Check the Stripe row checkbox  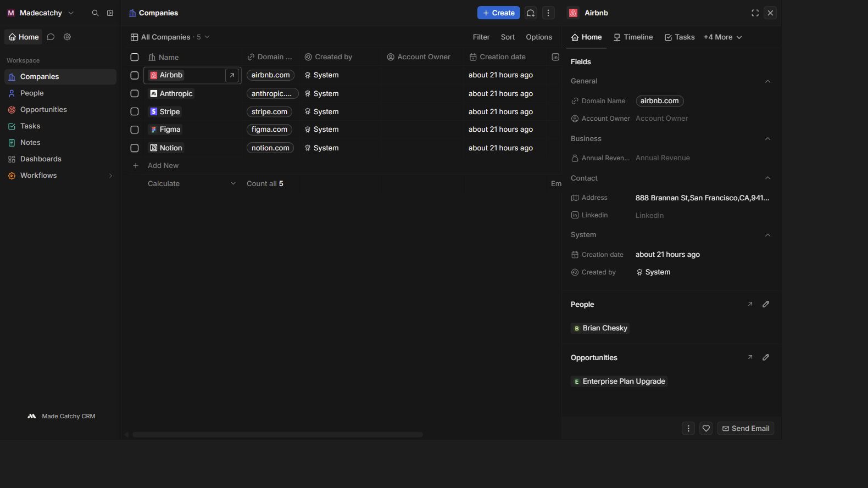135,112
